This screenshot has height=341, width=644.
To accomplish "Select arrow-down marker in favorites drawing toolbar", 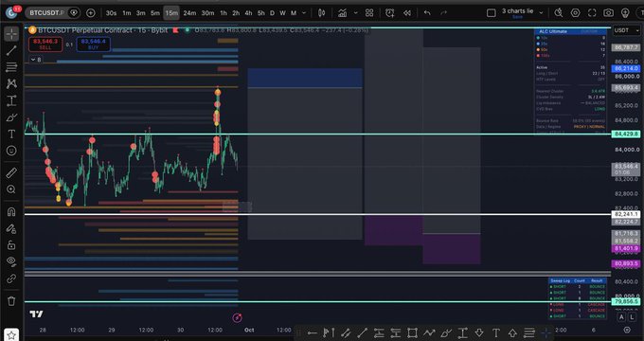I will coord(479,333).
